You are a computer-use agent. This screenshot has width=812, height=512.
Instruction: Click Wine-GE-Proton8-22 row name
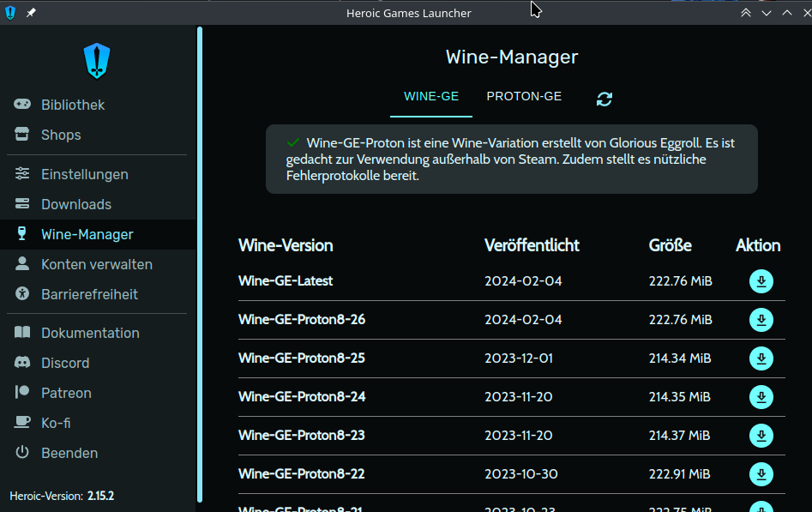click(302, 473)
